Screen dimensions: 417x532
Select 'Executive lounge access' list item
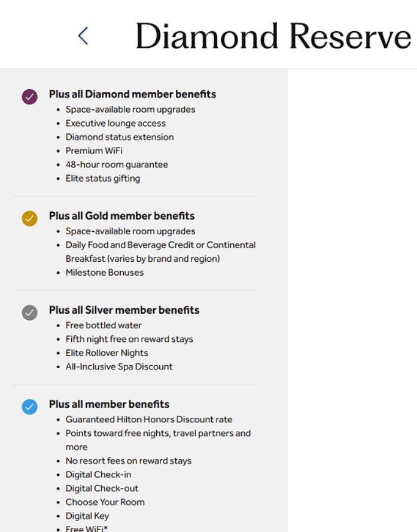(x=115, y=123)
